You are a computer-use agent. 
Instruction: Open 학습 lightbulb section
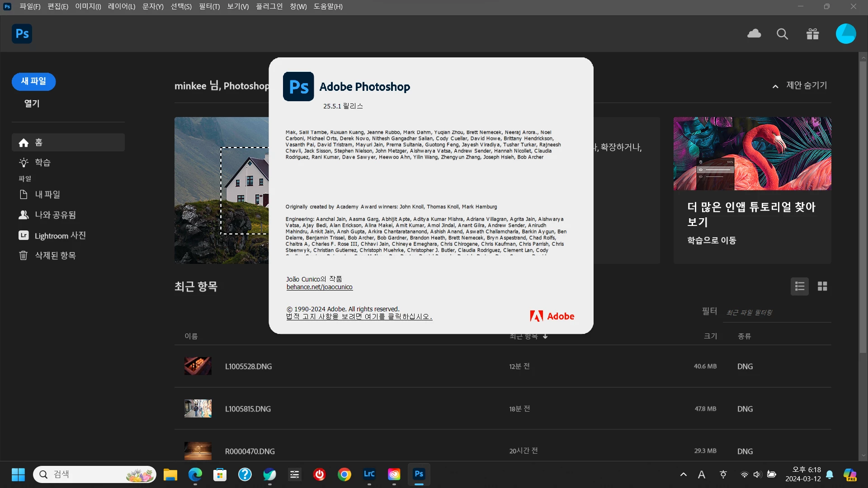pos(42,163)
